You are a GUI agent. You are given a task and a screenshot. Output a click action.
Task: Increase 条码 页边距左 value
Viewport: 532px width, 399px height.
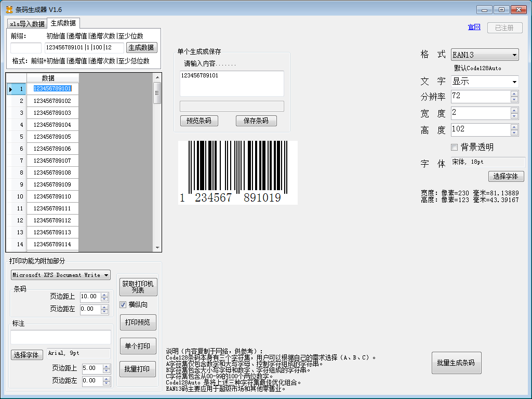[104, 307]
